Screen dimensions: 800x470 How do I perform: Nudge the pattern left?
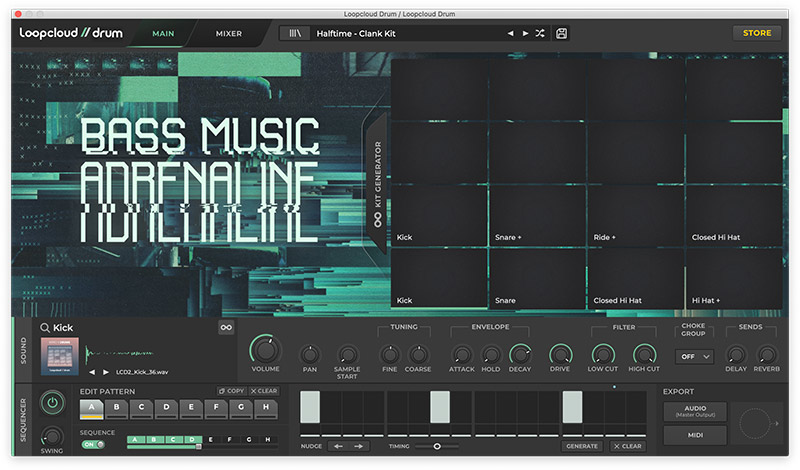click(x=338, y=447)
